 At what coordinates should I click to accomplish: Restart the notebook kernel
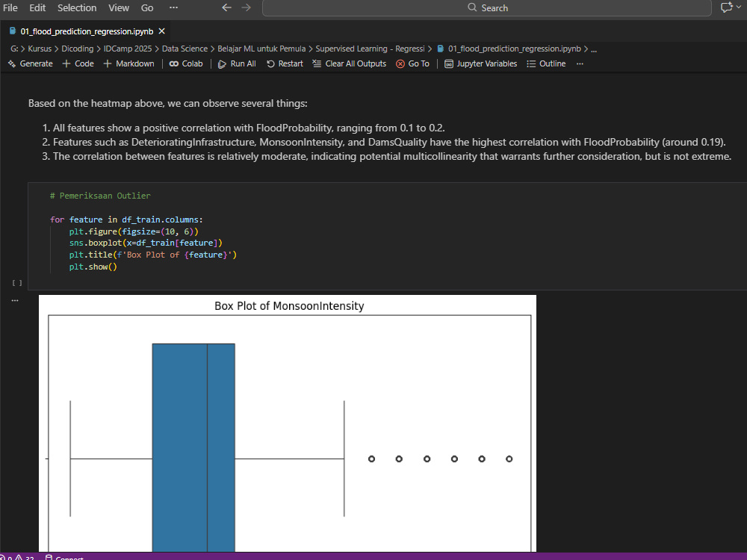285,63
